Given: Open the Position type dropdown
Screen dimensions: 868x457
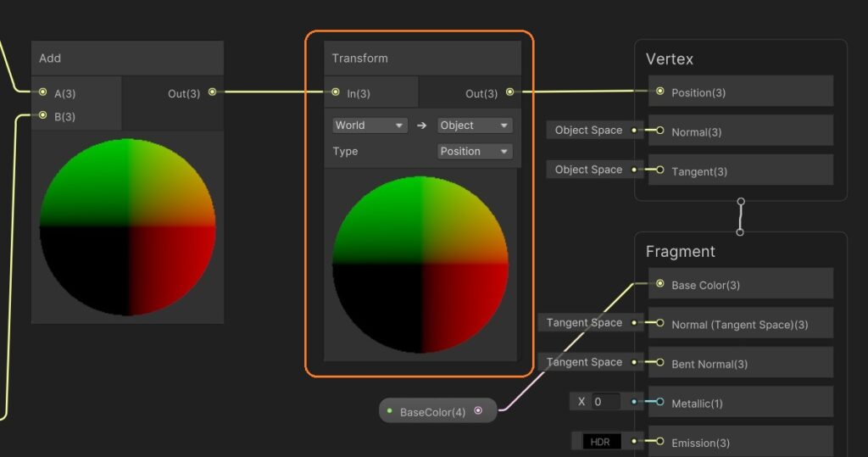Looking at the screenshot, I should point(475,152).
